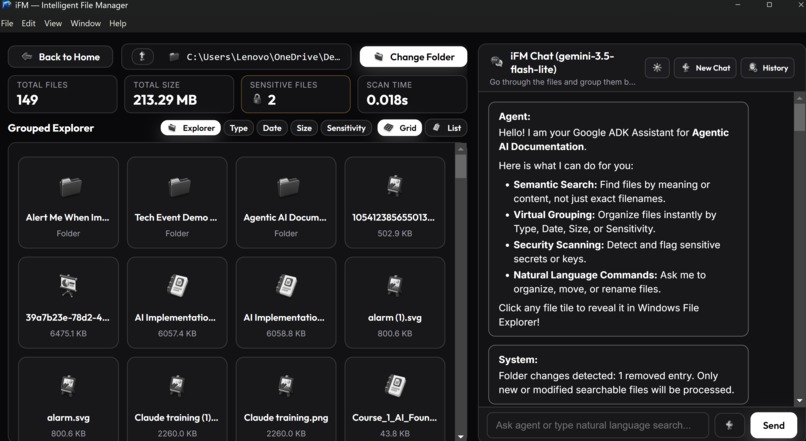Click 'Go through the files' chat subtitle
Screen dimensions: 806x441
(562, 82)
